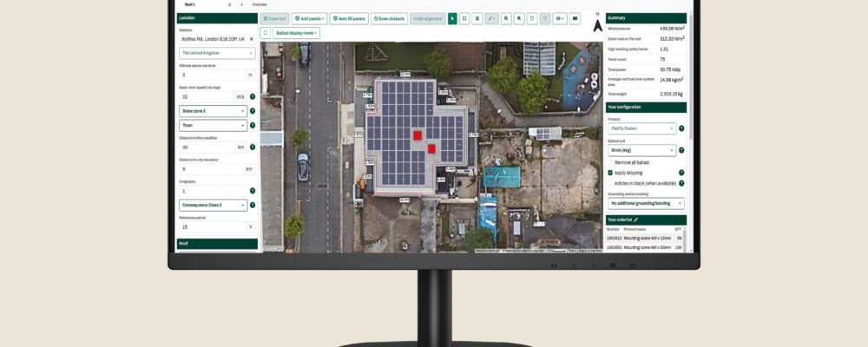868x347 pixels.
Task: Click the Address input field
Action: click(214, 39)
